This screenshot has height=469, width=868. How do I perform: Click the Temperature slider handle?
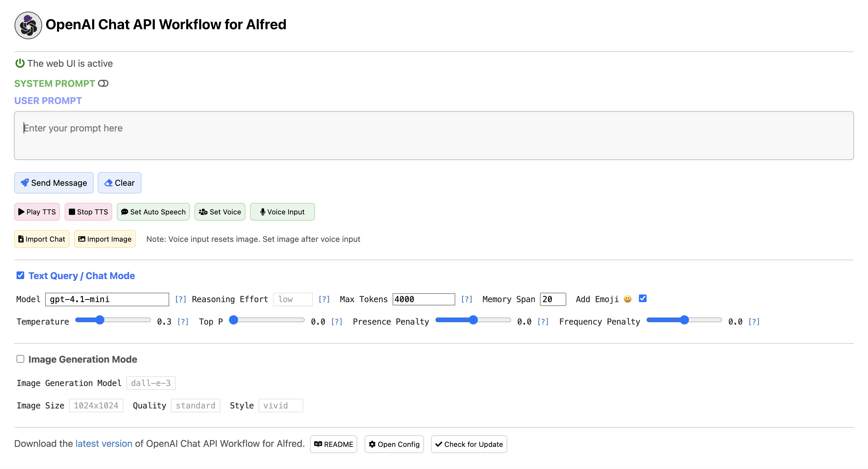point(100,320)
